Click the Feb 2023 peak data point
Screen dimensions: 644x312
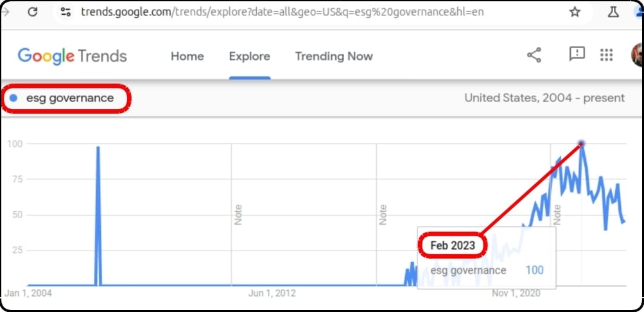click(581, 143)
